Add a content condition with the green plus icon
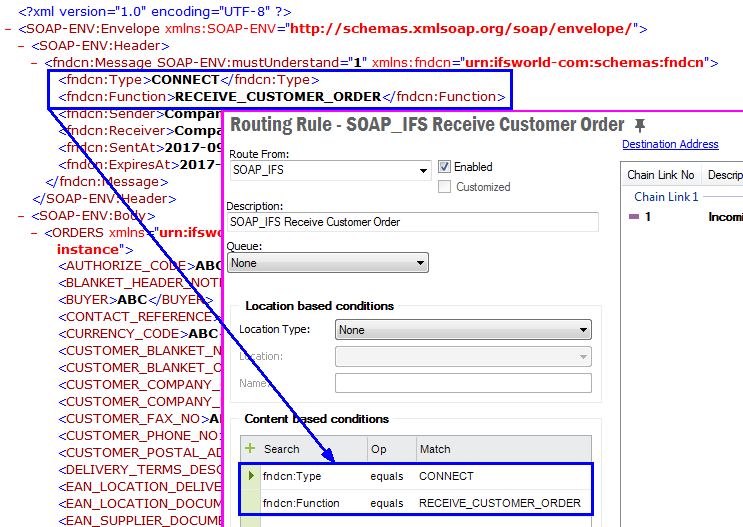Viewport: 743px width, 527px height. click(250, 449)
